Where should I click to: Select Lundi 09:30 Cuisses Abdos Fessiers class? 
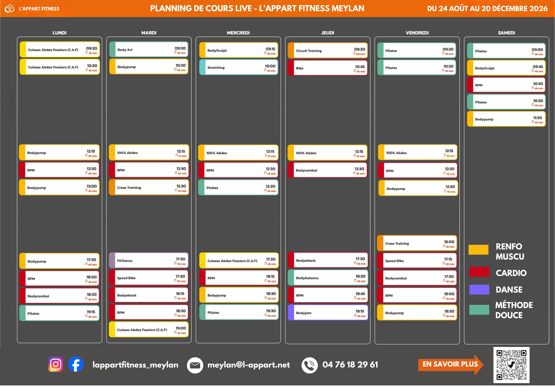pyautogui.click(x=60, y=50)
